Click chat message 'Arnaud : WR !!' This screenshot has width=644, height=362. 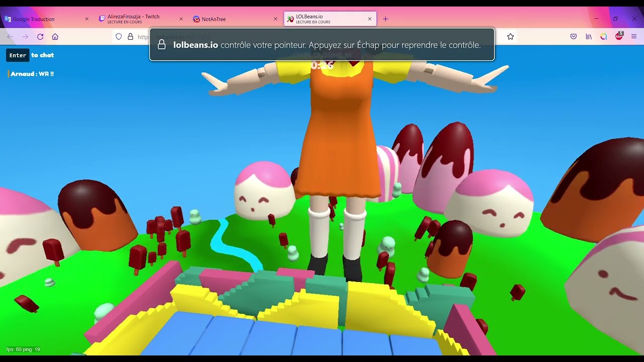[x=32, y=74]
